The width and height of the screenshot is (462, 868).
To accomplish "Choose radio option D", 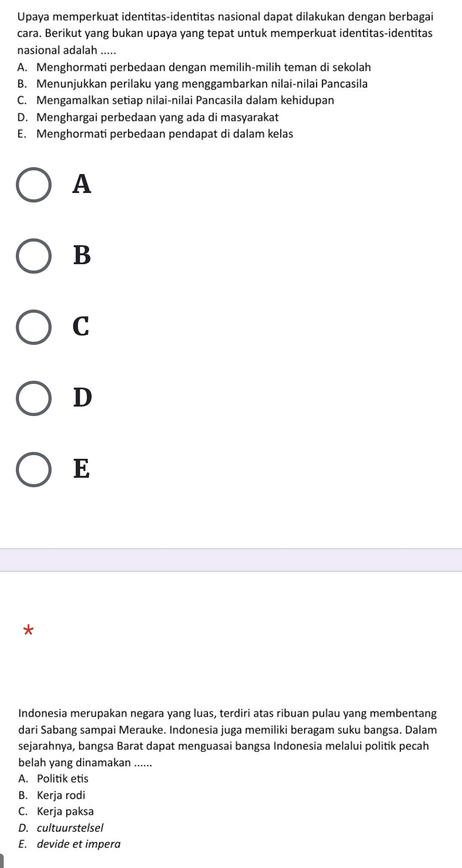I will coord(34,398).
